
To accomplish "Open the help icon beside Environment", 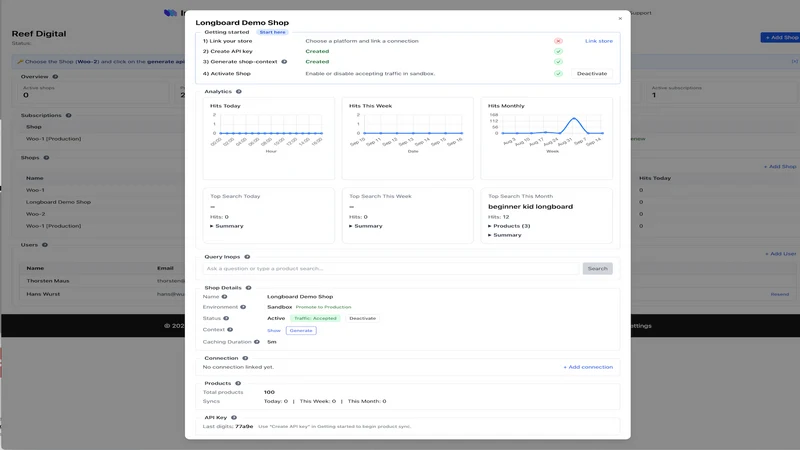I will pyautogui.click(x=243, y=307).
